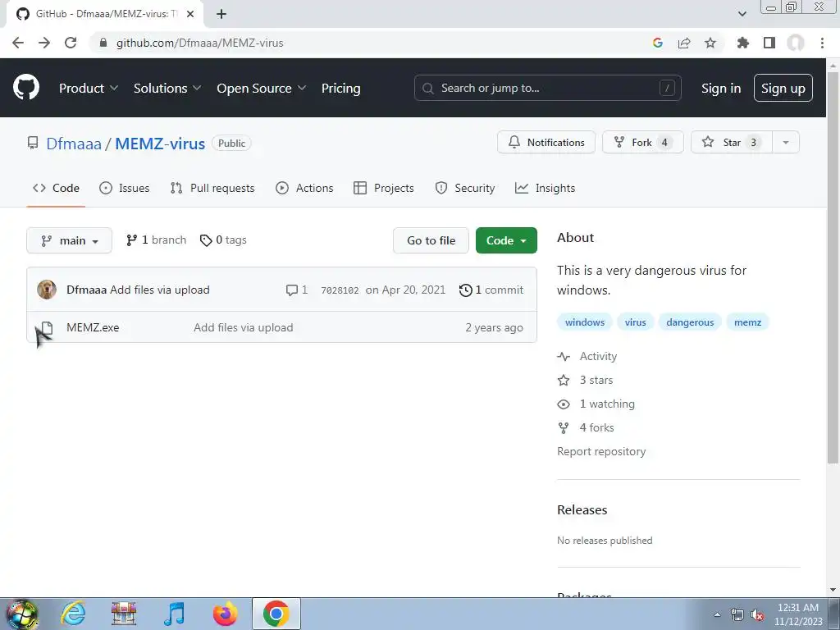Go forward using browser forward arrow
This screenshot has width=840, height=630.
[44, 43]
